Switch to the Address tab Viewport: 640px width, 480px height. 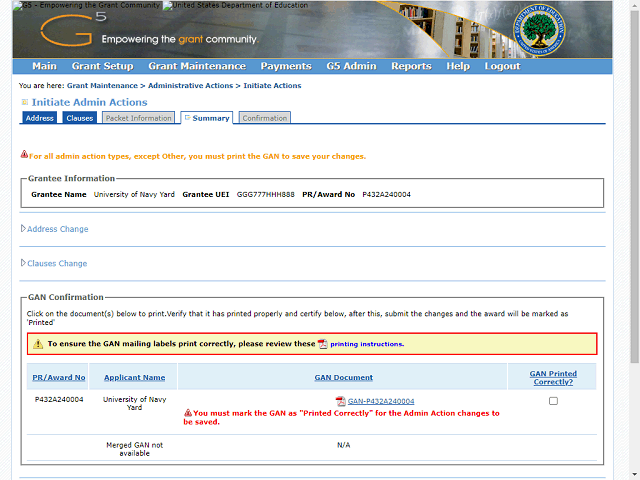(40, 118)
